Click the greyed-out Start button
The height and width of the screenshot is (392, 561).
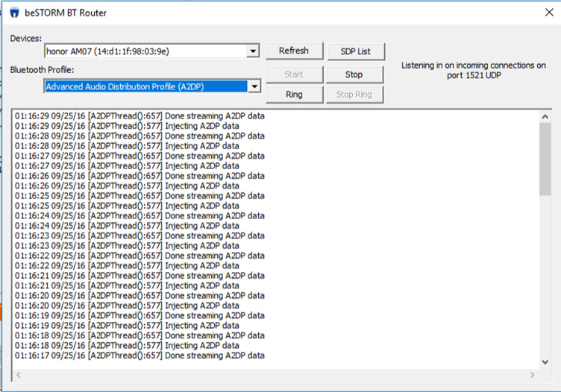[294, 75]
